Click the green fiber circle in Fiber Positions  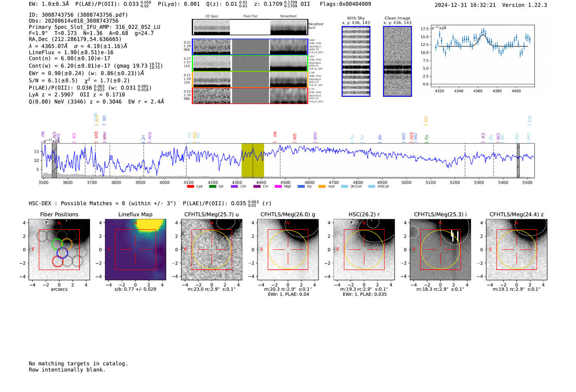pyautogui.click(x=57, y=244)
